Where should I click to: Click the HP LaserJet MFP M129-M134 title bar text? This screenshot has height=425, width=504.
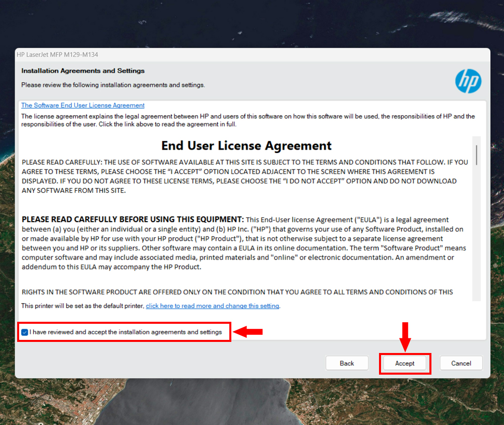point(57,54)
